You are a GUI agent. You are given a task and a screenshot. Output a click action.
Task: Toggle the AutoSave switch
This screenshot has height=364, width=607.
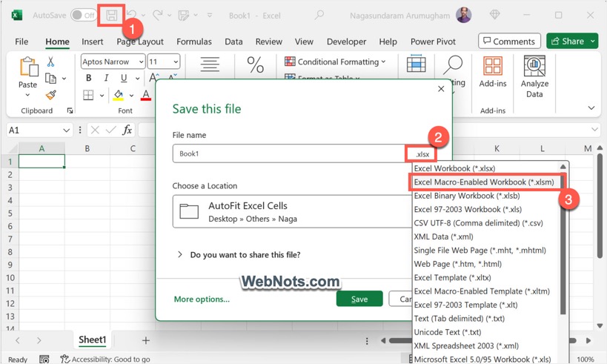83,16
